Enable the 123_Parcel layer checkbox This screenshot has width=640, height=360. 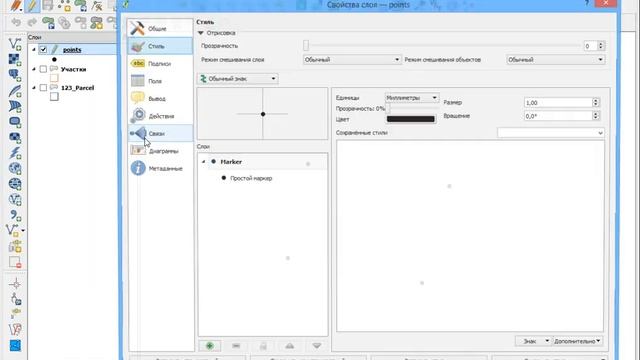coord(43,88)
